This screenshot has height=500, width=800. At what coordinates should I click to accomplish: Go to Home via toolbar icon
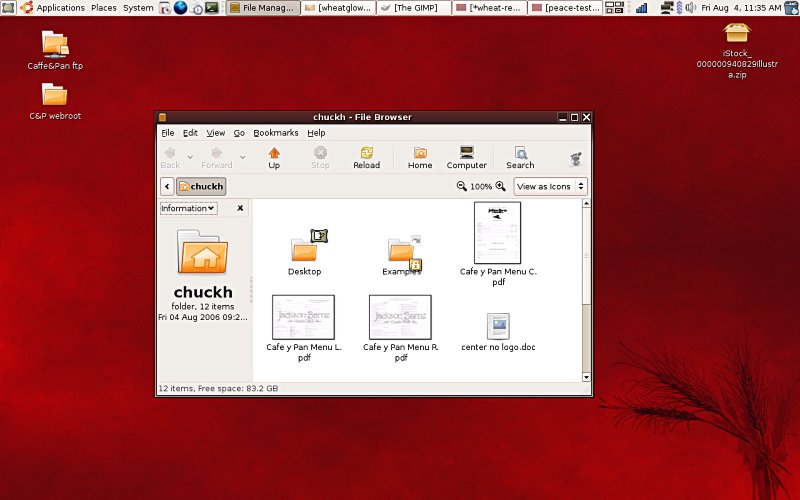tap(420, 157)
